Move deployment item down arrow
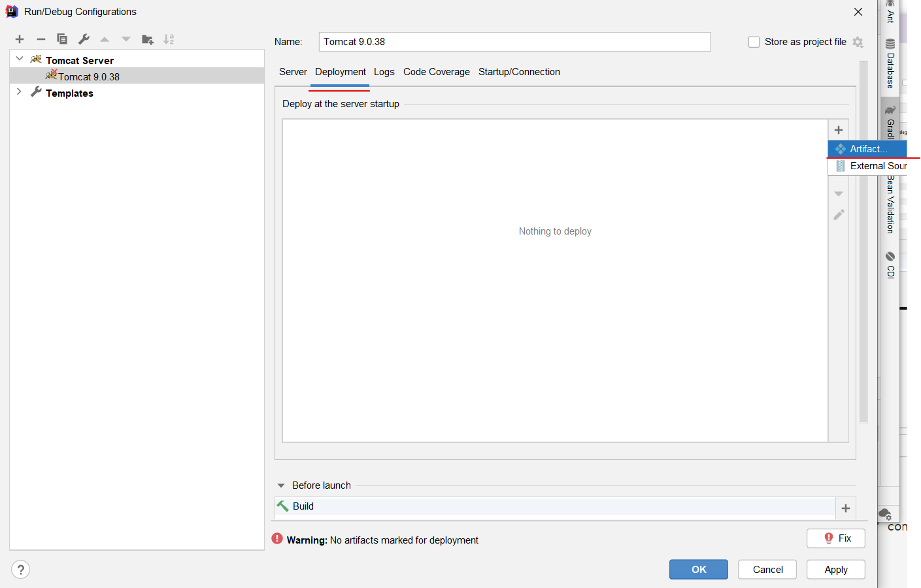The height and width of the screenshot is (588, 921). [x=839, y=194]
